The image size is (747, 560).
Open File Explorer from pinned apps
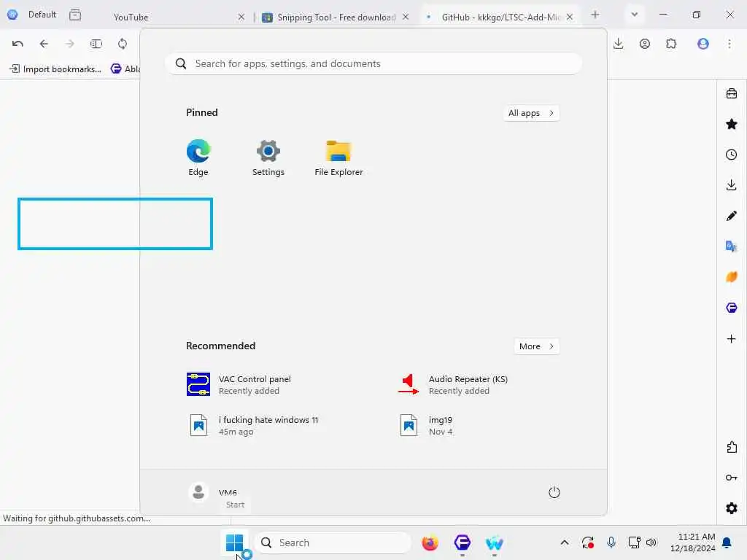338,157
